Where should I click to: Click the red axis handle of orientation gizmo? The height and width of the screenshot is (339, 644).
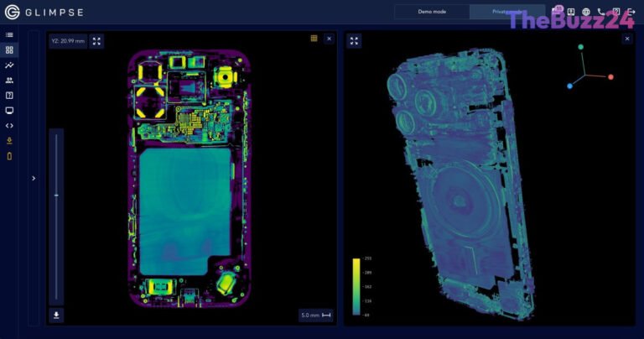tap(610, 77)
